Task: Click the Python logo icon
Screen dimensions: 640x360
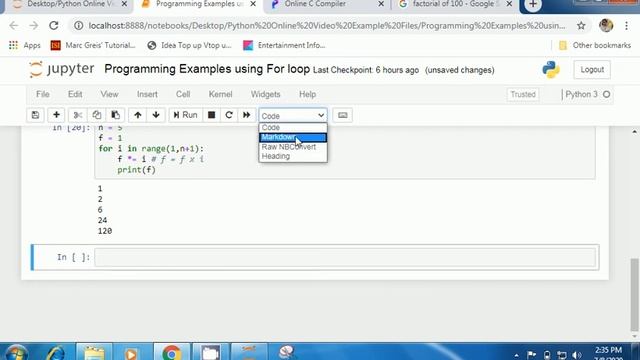Action: [x=551, y=70]
